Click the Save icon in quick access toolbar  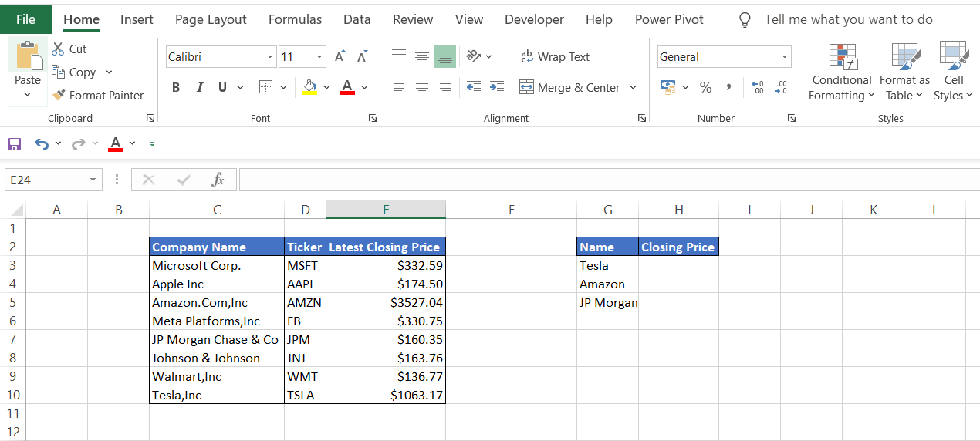click(x=14, y=144)
